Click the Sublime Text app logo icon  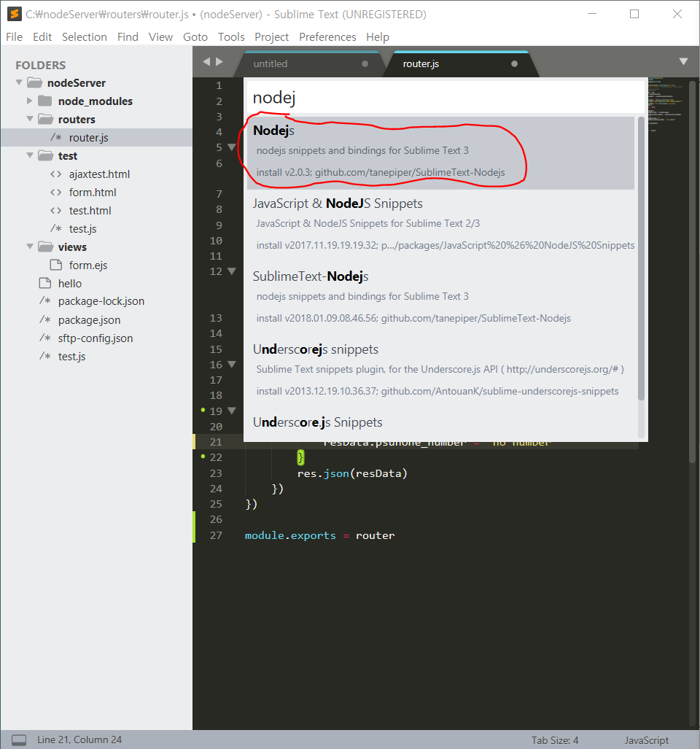tap(15, 15)
